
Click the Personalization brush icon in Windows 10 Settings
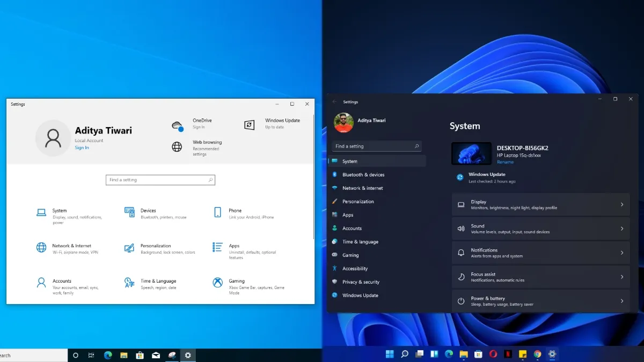[129, 248]
